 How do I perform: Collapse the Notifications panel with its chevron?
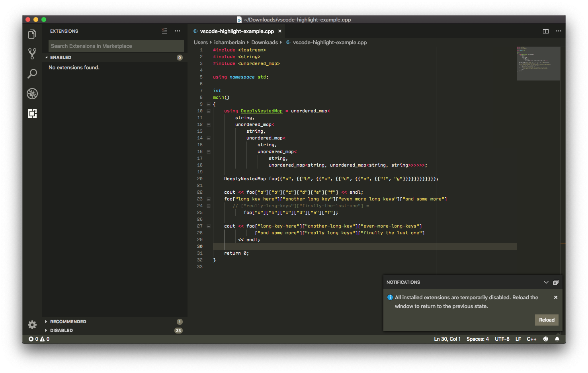[x=546, y=282]
